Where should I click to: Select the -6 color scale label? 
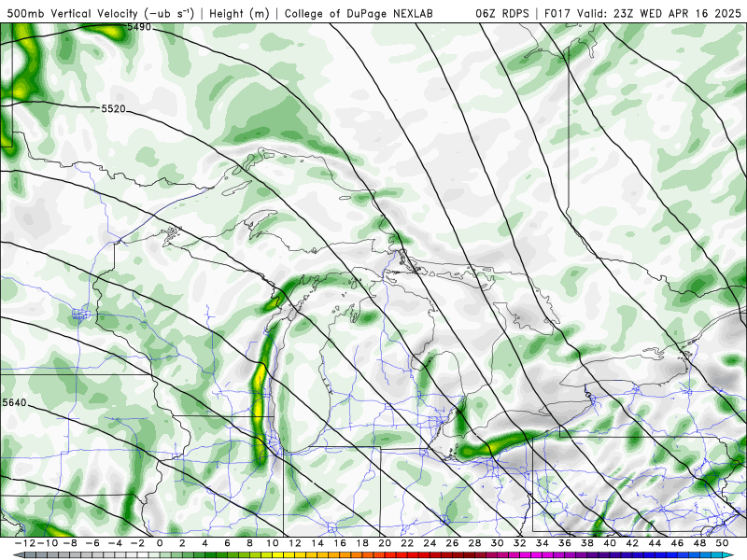pos(92,543)
